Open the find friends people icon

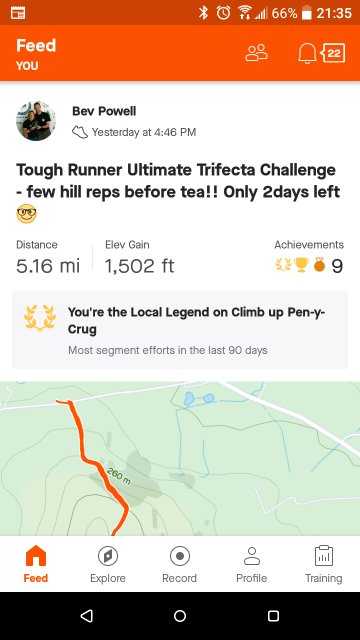(x=256, y=53)
